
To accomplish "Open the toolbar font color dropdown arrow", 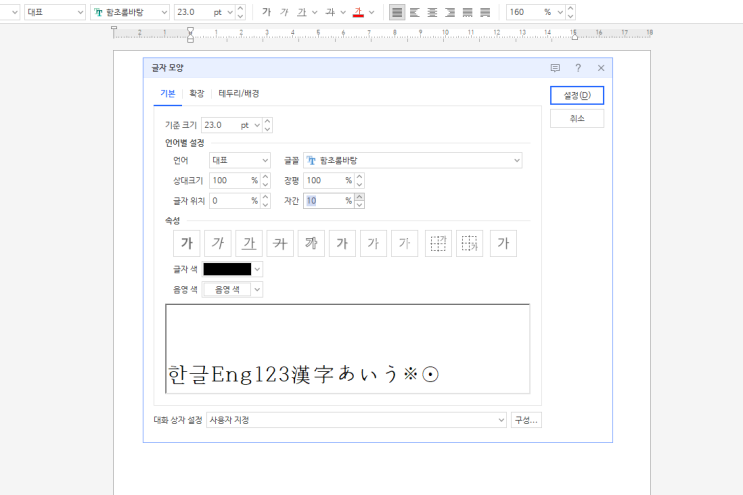I will click(372, 12).
